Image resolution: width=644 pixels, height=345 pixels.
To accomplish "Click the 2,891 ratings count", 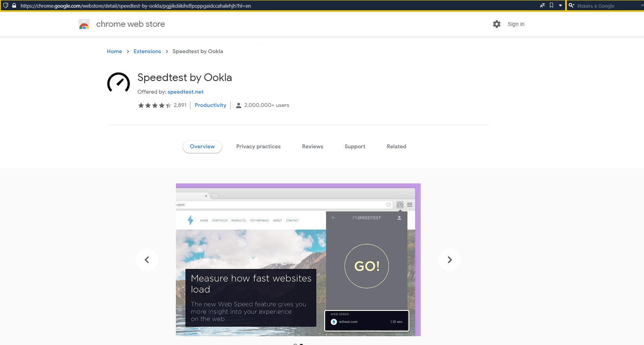I will pos(180,105).
